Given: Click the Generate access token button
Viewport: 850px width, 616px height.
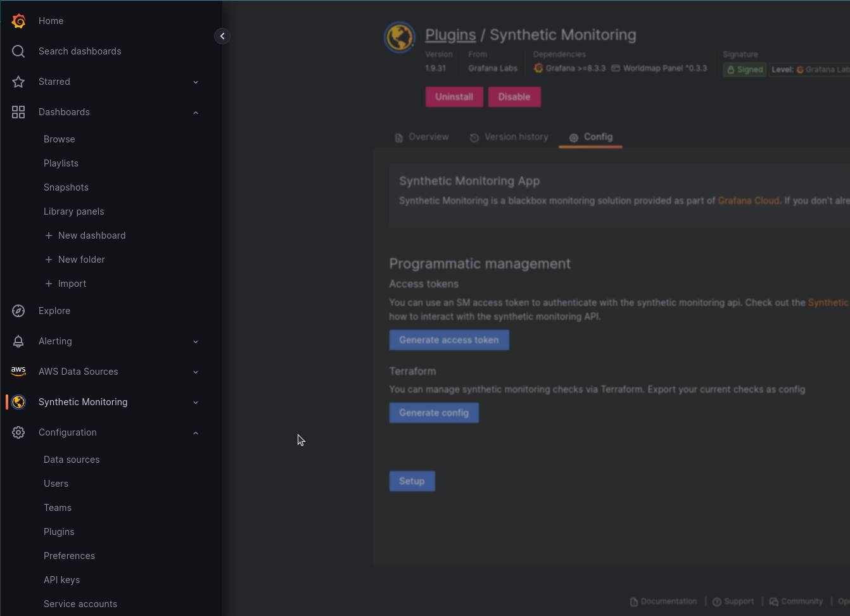Looking at the screenshot, I should pos(449,340).
